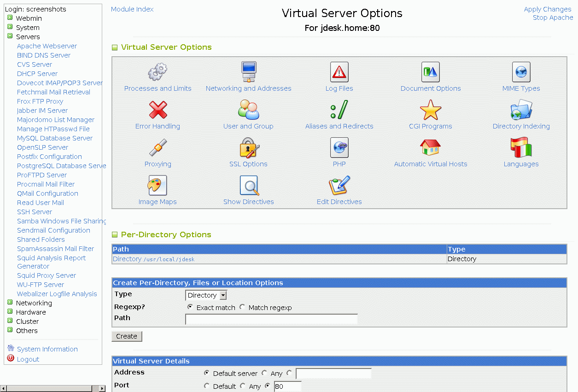Open the Image Maps palette icon

158,186
